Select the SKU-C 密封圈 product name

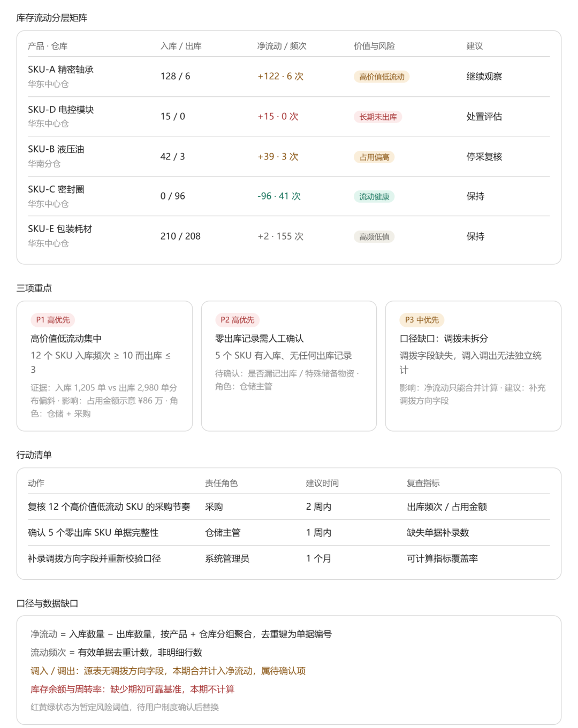tap(56, 189)
